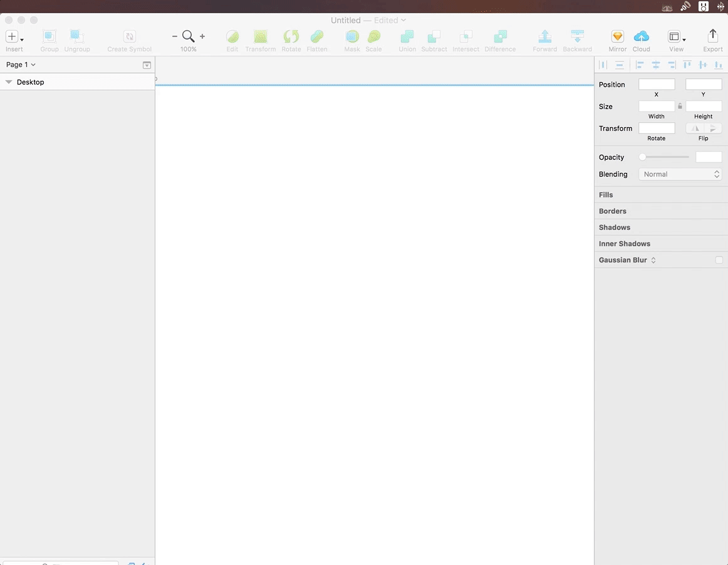Image resolution: width=728 pixels, height=565 pixels.
Task: Toggle the size proportion lock
Action: pos(680,106)
